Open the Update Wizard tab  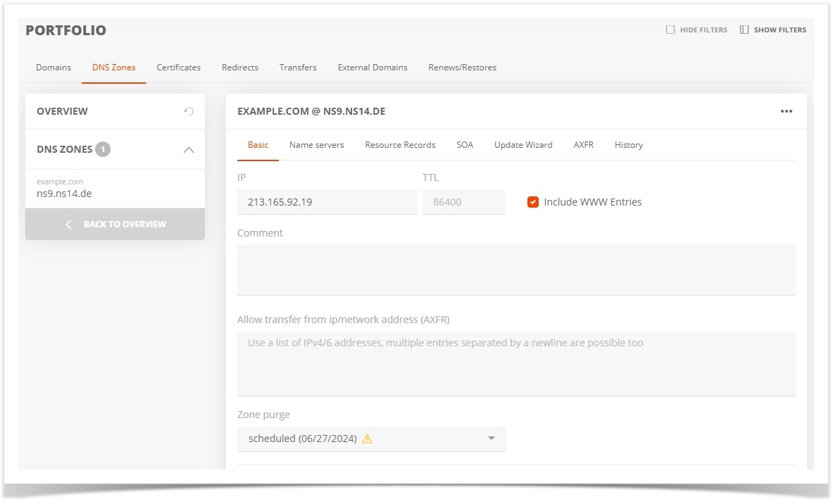(x=523, y=145)
